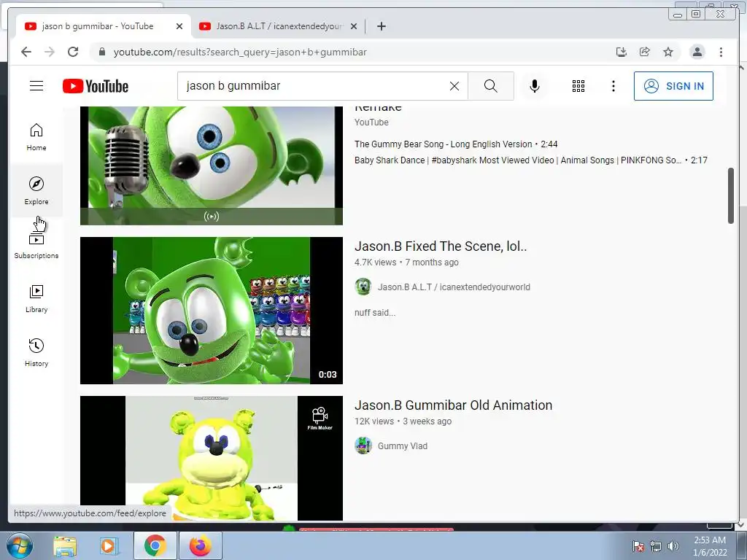Click the Chrome taskbar icon
This screenshot has width=747, height=560.
point(155,545)
